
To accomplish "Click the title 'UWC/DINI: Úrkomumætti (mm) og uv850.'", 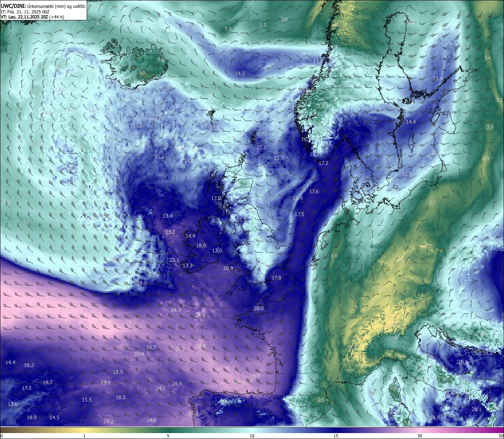I will [x=43, y=6].
